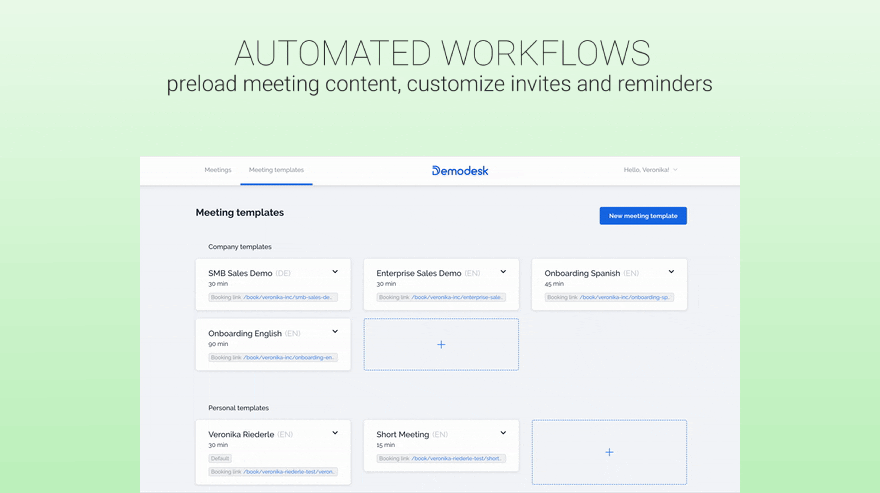The image size is (880, 493).
Task: Open Short Meeting booking link
Action: 456,458
